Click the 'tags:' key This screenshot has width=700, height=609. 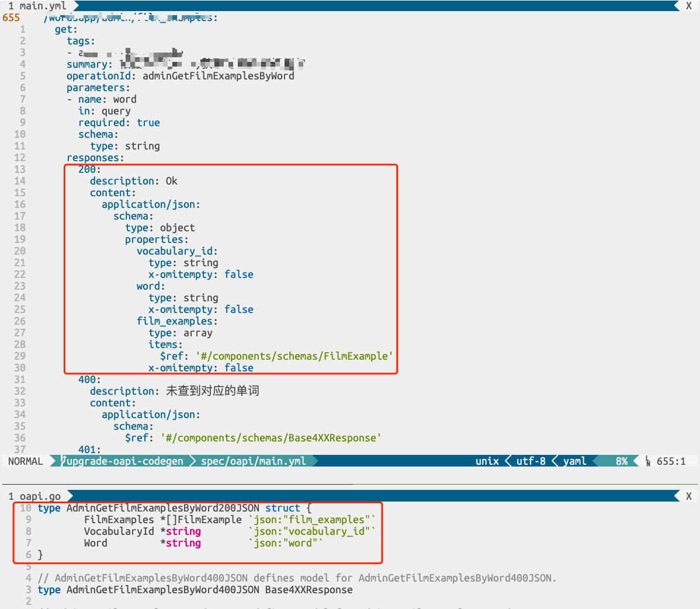(x=81, y=41)
